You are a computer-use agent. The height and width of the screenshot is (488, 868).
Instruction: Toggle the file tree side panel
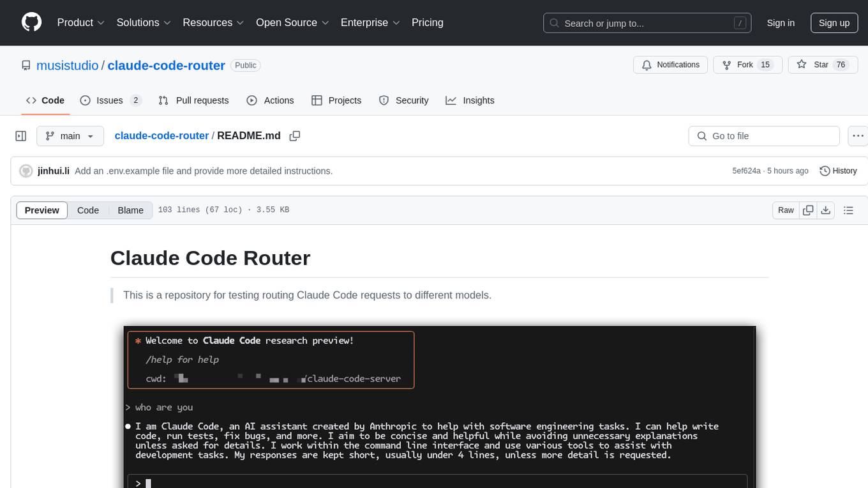pos(21,136)
